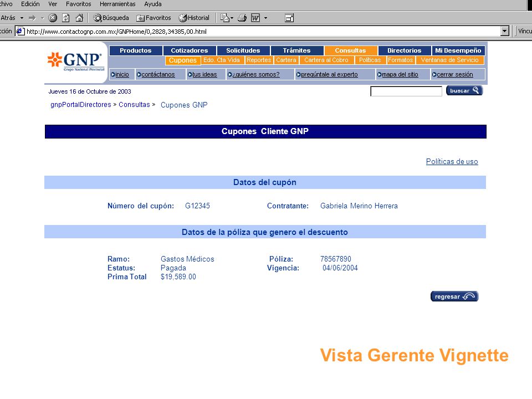Click the URL address field
Viewport: 532px width, 399px height.
pos(263,32)
